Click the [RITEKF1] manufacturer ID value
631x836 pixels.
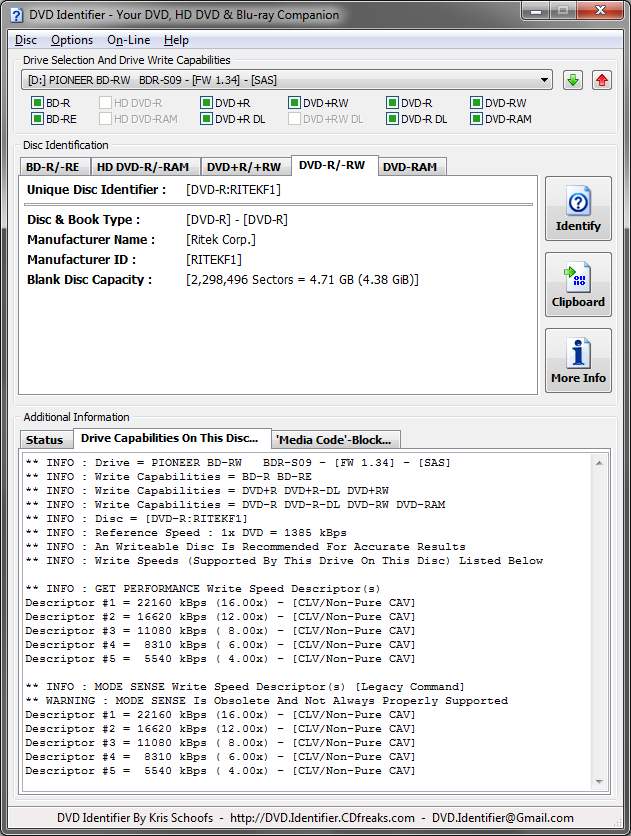pyautogui.click(x=214, y=260)
